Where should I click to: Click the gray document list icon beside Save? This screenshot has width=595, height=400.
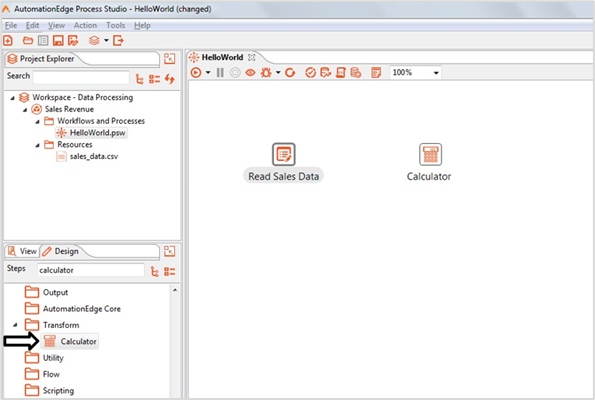pos(43,40)
